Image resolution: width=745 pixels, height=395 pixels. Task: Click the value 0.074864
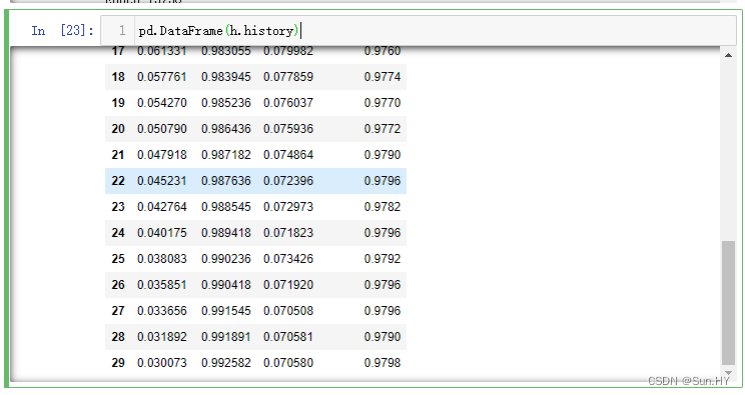288,155
